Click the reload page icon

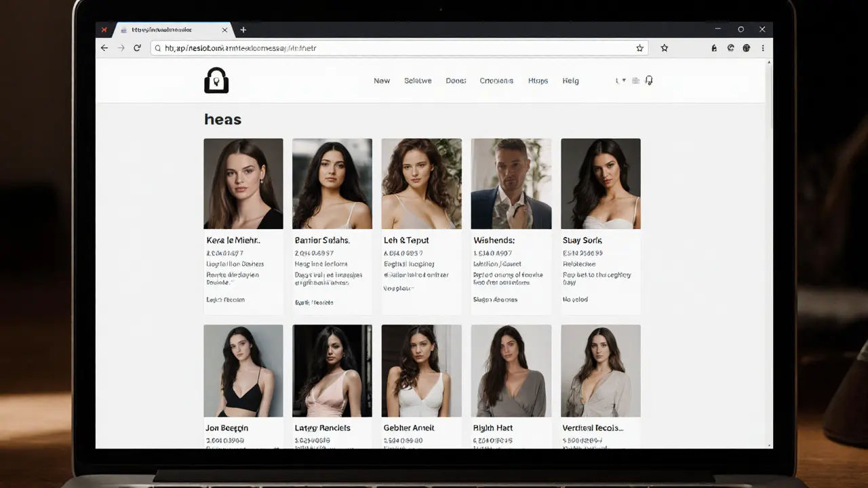(138, 48)
